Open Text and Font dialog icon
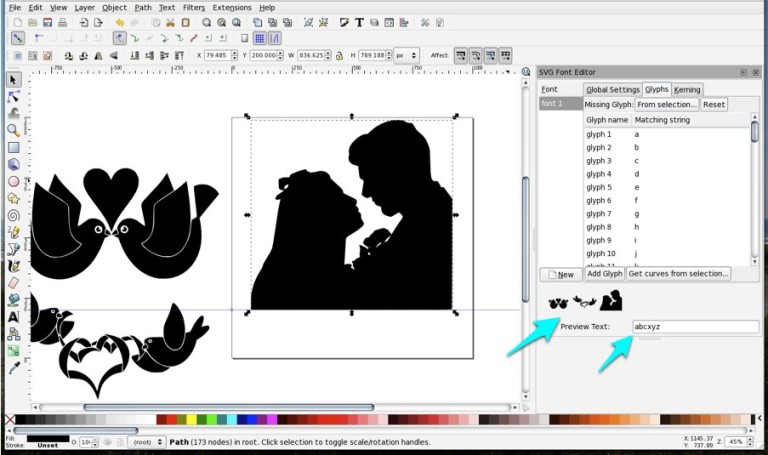 click(360, 23)
